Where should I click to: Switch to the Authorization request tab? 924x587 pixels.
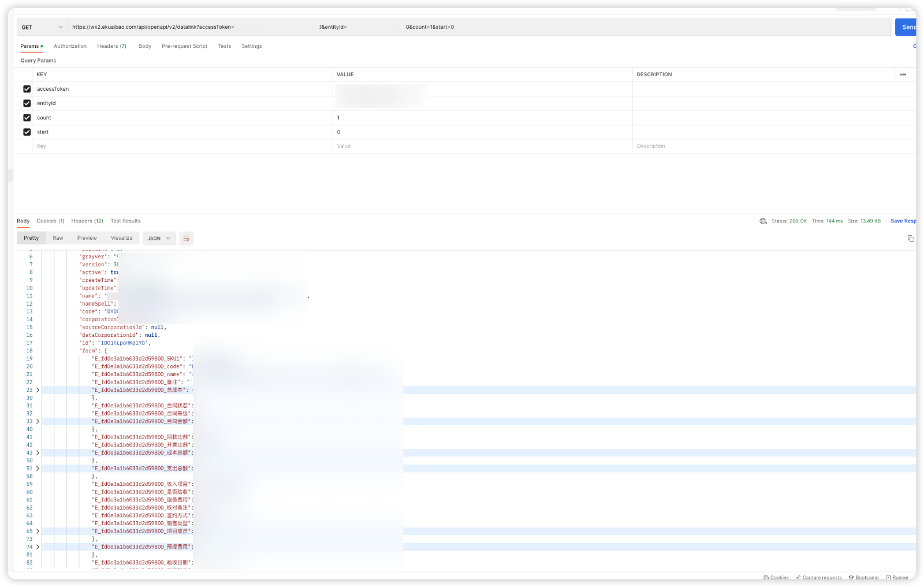click(70, 46)
